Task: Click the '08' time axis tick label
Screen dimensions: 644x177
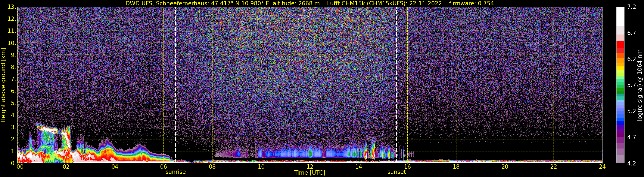Action: pyautogui.click(x=212, y=166)
